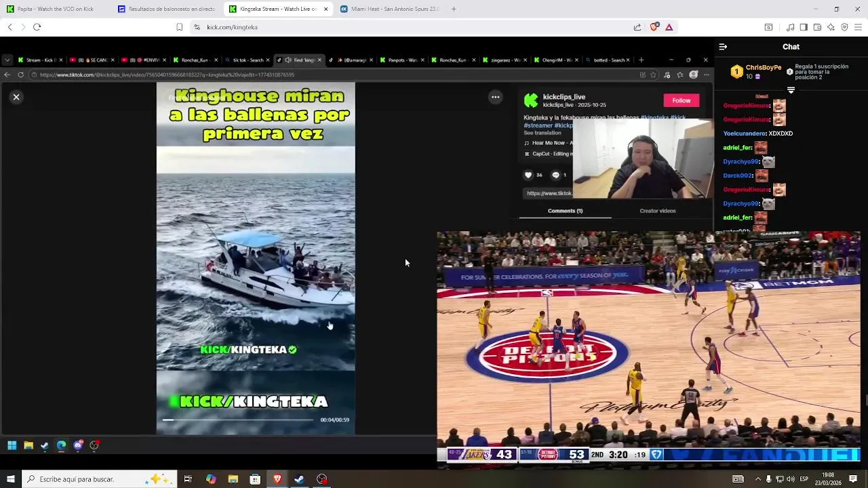Click the streamed desktop's Start button
This screenshot has width=868, height=488.
[x=12, y=445]
